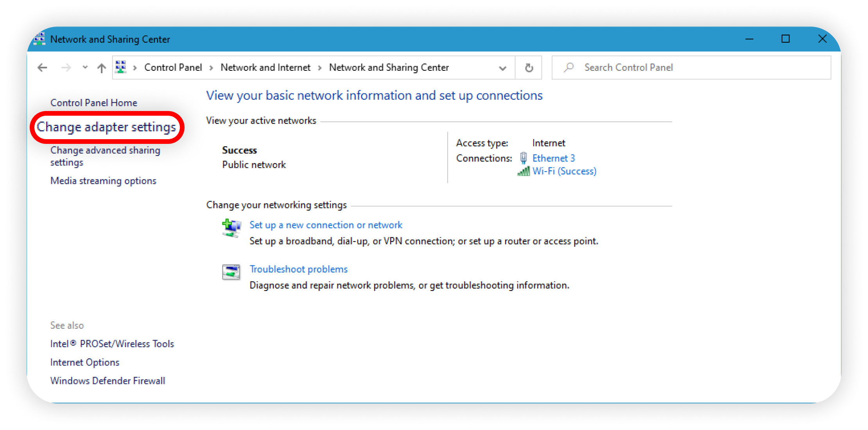Click the troubleshoot problems icon

(x=231, y=272)
